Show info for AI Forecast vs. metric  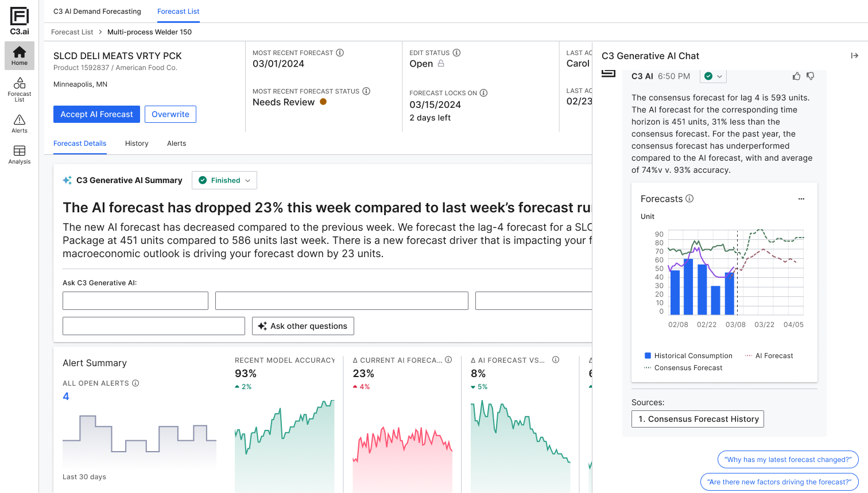(556, 360)
